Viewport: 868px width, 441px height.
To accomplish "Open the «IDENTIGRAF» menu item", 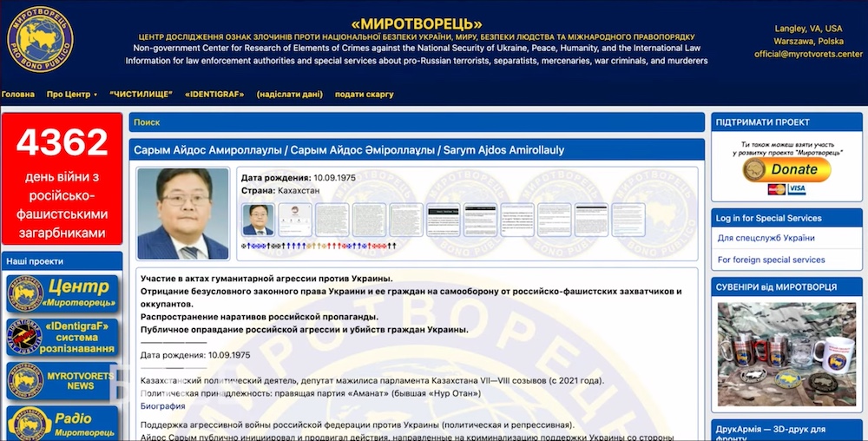I will point(214,95).
